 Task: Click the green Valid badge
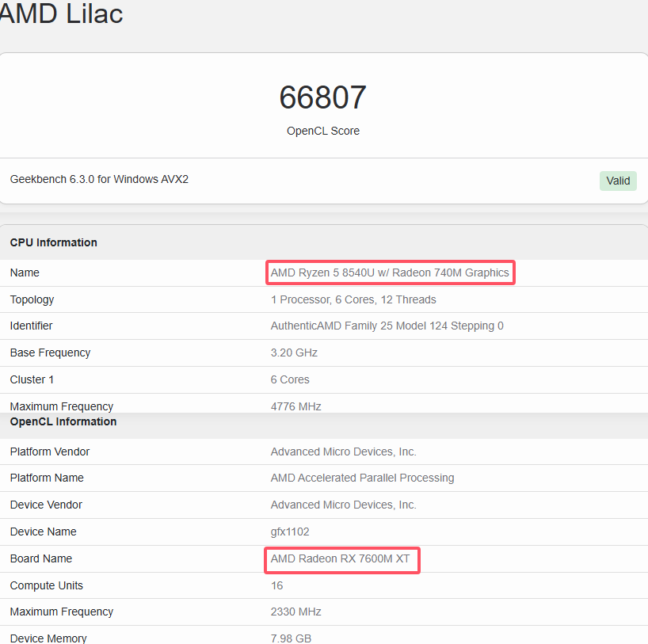(x=618, y=181)
